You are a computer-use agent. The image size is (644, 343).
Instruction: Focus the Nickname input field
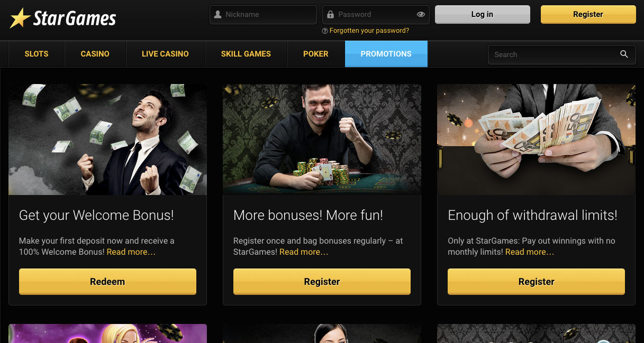coord(264,15)
